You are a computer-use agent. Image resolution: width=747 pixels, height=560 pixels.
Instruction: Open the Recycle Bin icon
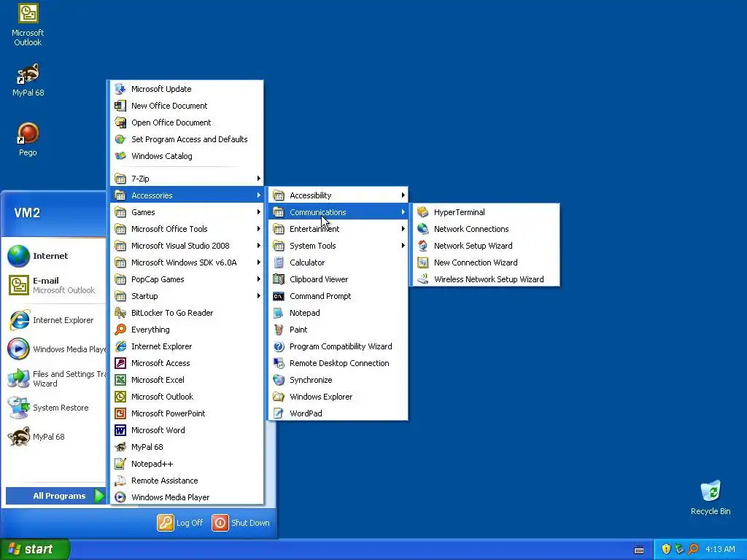711,497
